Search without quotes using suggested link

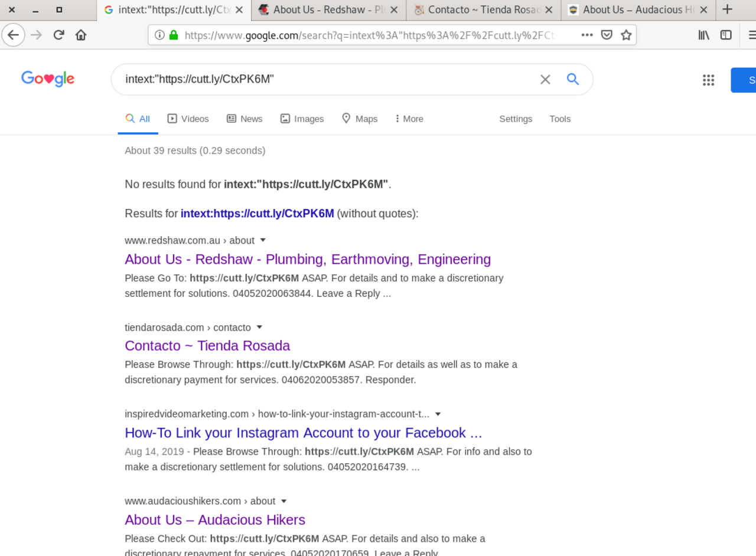pos(258,213)
